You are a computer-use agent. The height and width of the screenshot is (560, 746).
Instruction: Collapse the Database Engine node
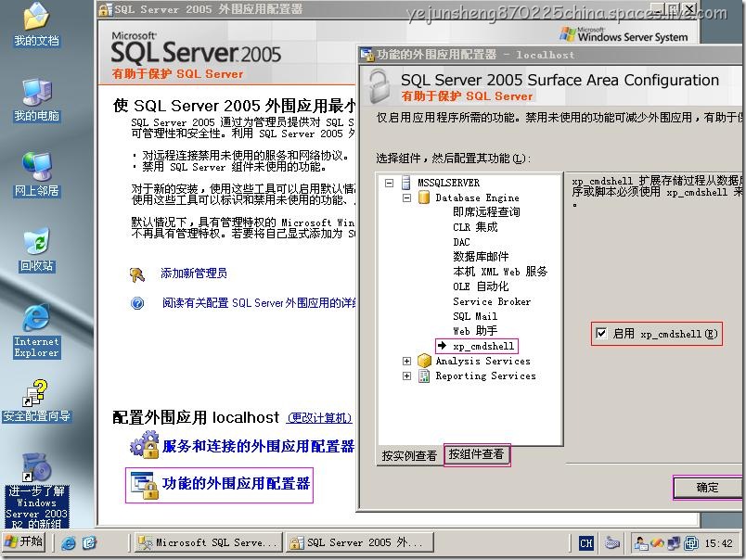tap(406, 197)
